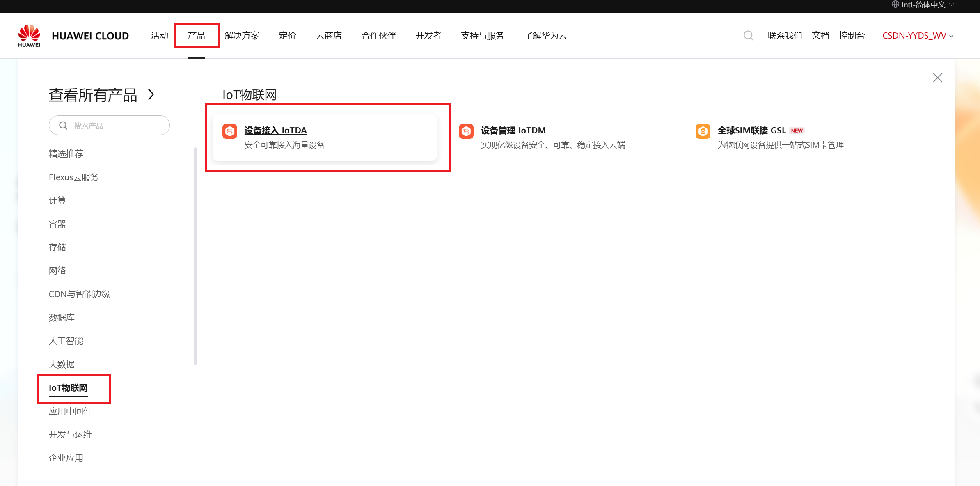Click the 联系我们 link
This screenshot has height=486, width=980.
tap(785, 36)
